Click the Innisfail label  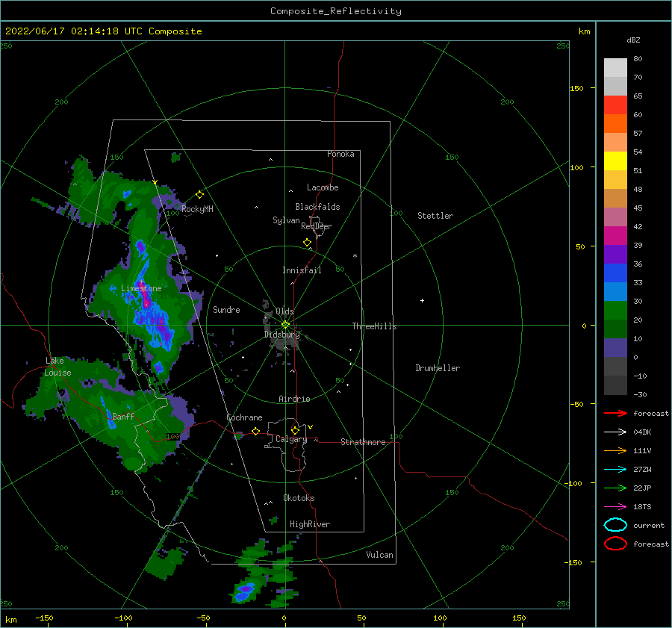(x=302, y=270)
